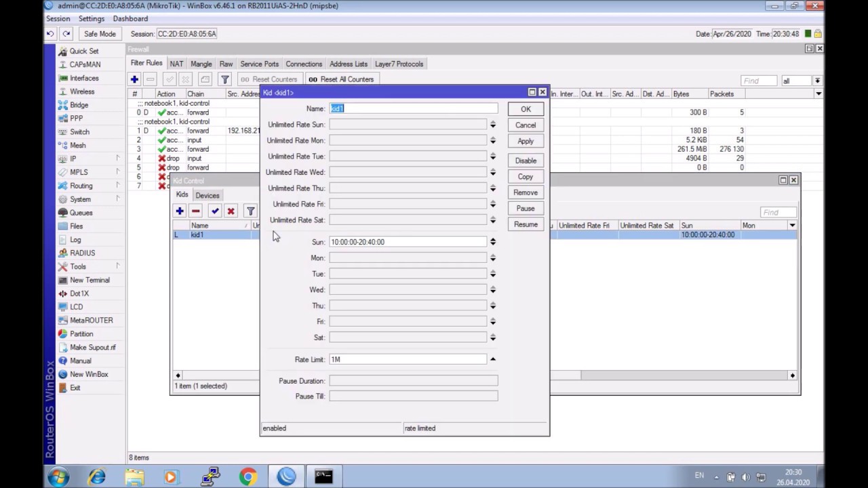Disable kid with the red X icon

click(231, 211)
